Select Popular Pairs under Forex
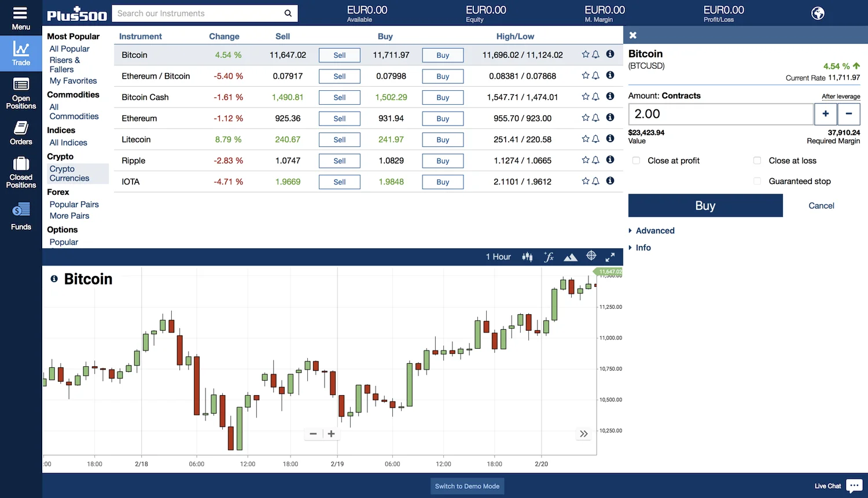The width and height of the screenshot is (868, 498). pyautogui.click(x=74, y=204)
